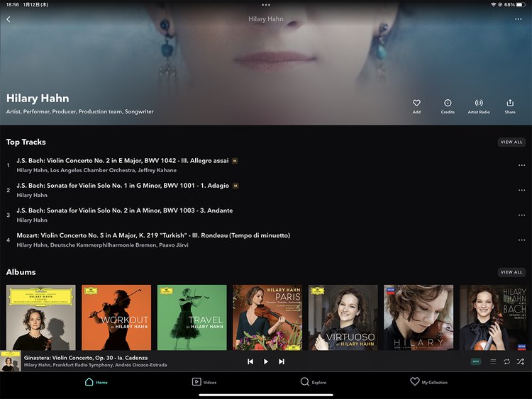Open the Hilary Hahn Paris album
Viewport: 532px width, 399px height.
click(x=267, y=317)
